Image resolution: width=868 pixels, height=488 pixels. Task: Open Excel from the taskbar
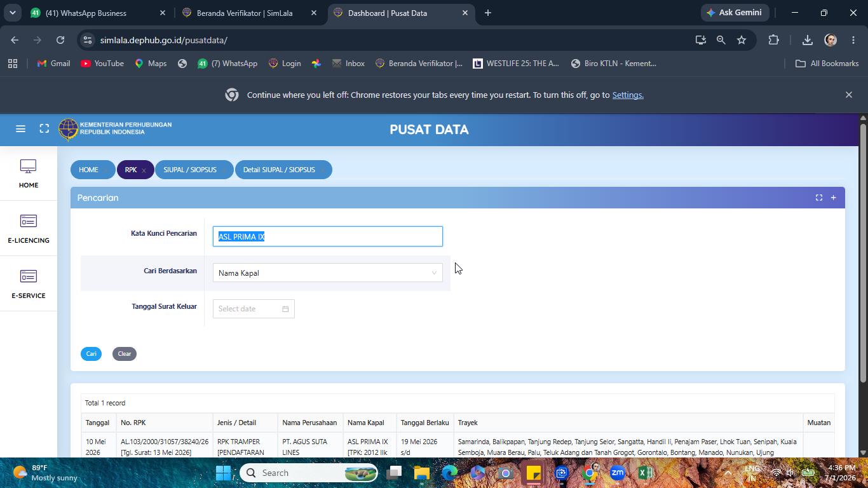coord(645,473)
